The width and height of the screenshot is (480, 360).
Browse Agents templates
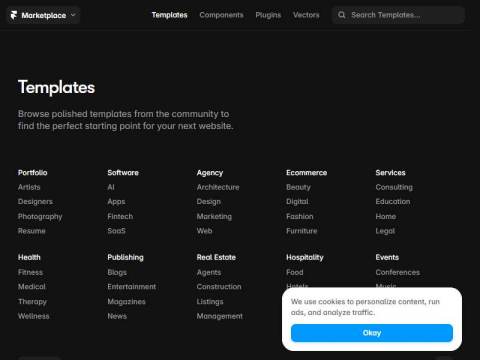209,273
